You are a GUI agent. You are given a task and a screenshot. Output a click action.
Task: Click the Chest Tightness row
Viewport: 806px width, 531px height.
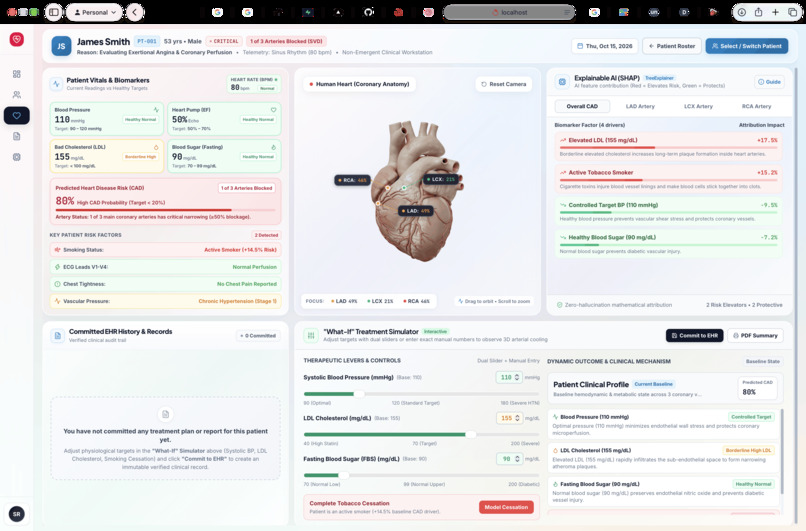tap(166, 284)
